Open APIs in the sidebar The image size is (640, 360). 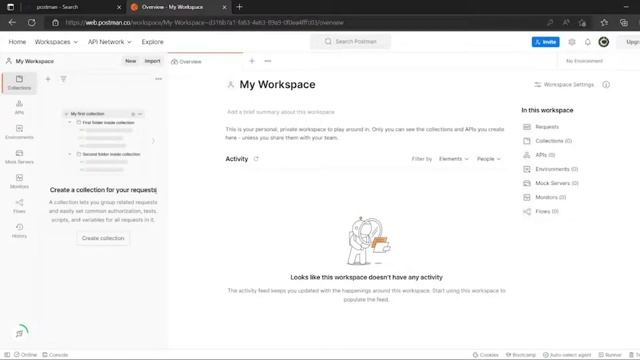19,107
